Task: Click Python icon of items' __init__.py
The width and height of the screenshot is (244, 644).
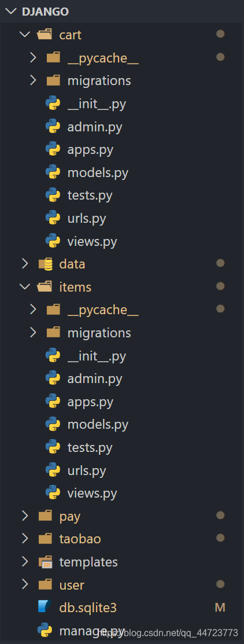Action: pyautogui.click(x=53, y=355)
